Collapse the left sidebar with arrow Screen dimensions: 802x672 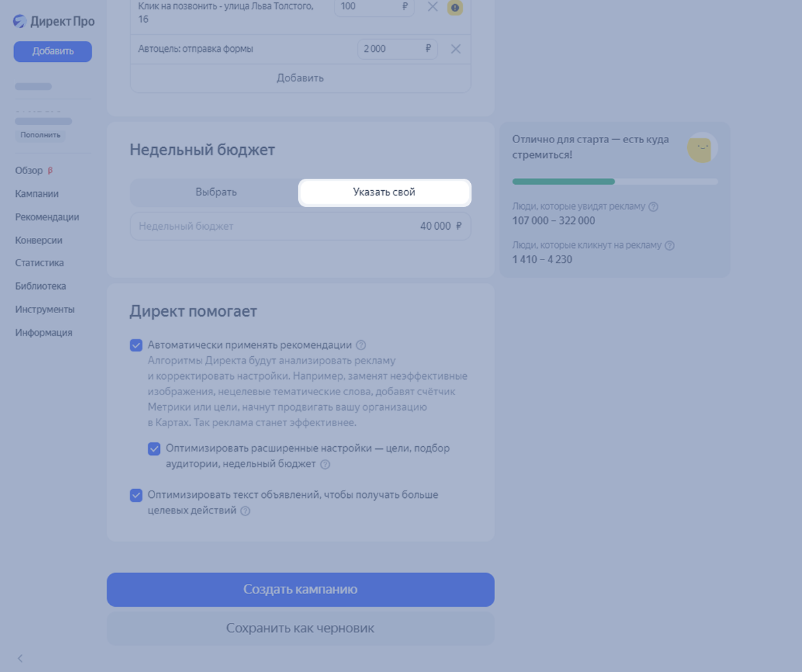click(x=20, y=659)
